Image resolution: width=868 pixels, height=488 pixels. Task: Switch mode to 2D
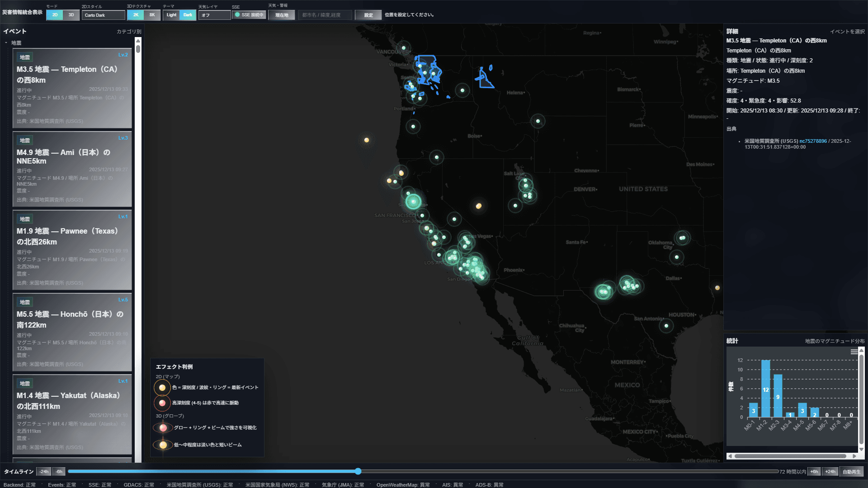pyautogui.click(x=55, y=15)
